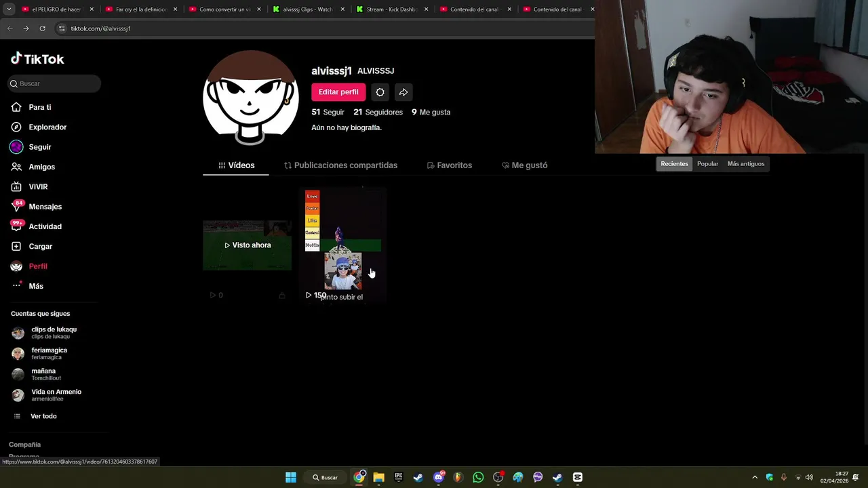
Task: Click the volume speaker tray icon
Action: point(809,477)
